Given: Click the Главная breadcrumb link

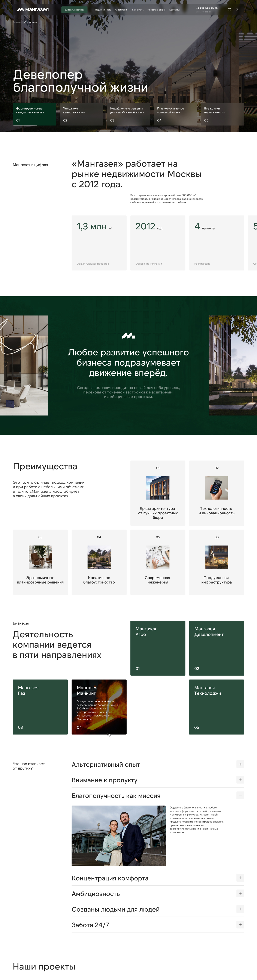Looking at the screenshot, I should tap(18, 23).
